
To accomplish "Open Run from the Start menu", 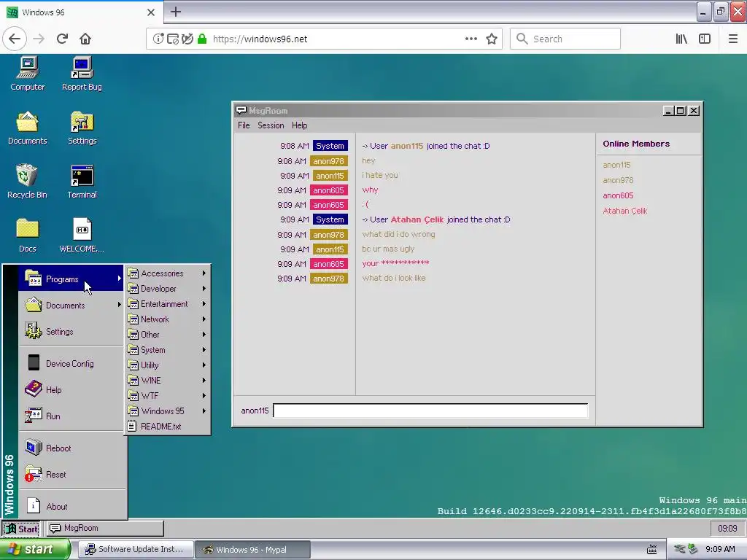I will 71,416.
